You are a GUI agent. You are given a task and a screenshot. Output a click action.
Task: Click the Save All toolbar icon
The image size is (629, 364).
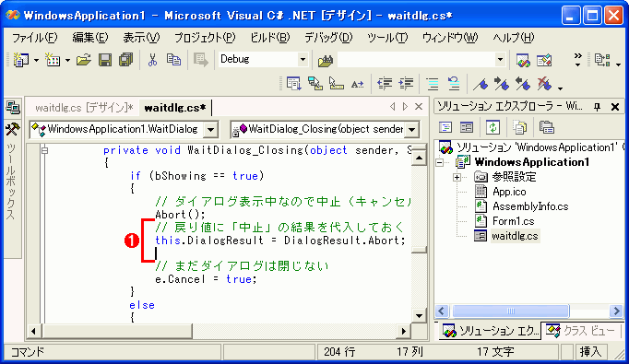click(126, 60)
